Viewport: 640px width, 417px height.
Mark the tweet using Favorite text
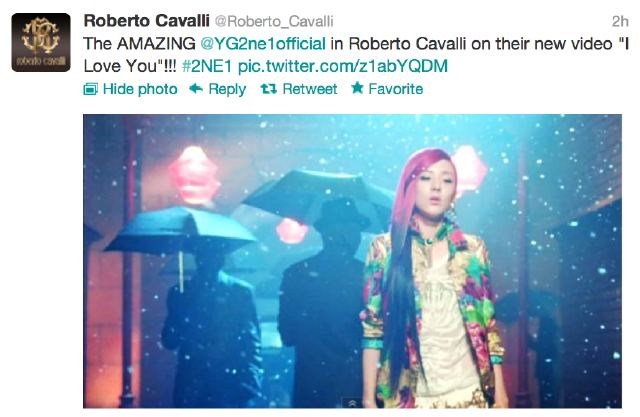tap(396, 89)
